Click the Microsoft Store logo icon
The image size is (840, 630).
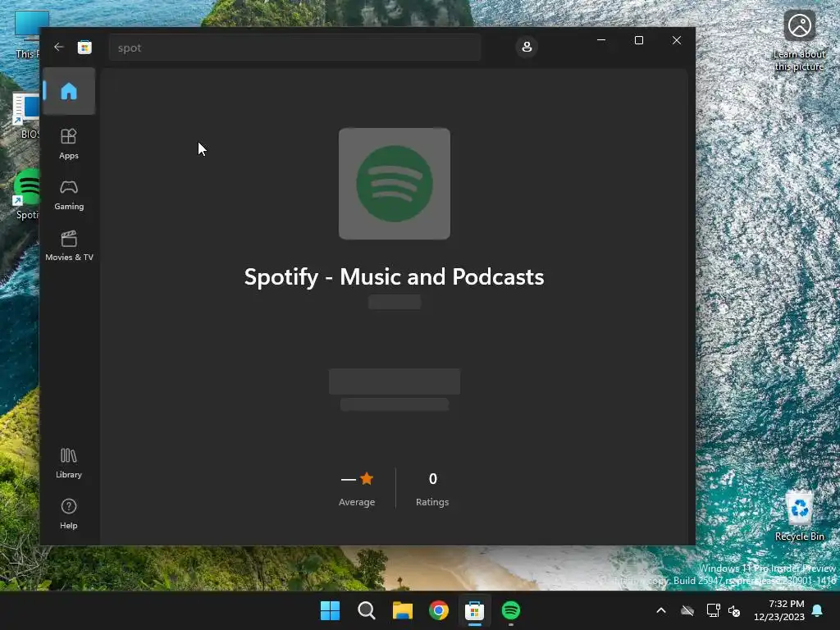point(84,47)
